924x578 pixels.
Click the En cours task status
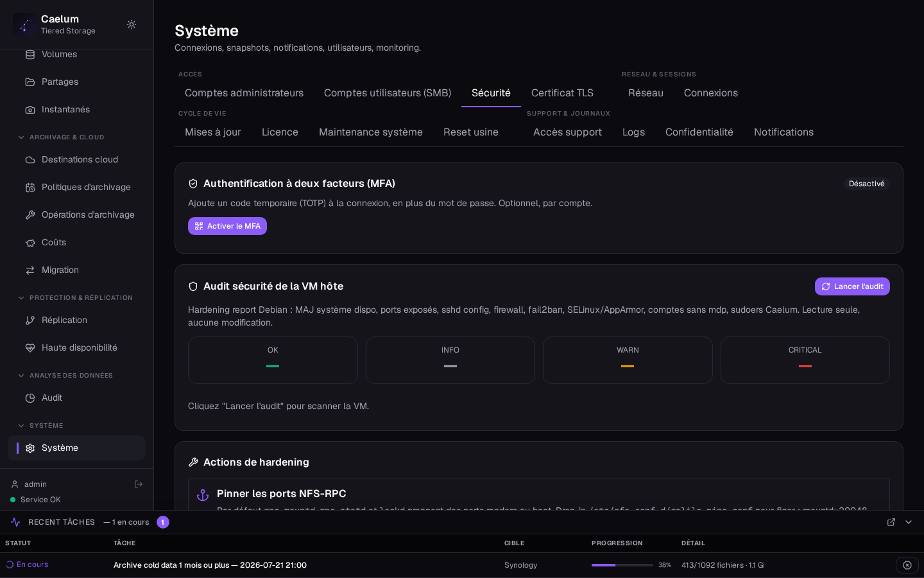tap(27, 565)
